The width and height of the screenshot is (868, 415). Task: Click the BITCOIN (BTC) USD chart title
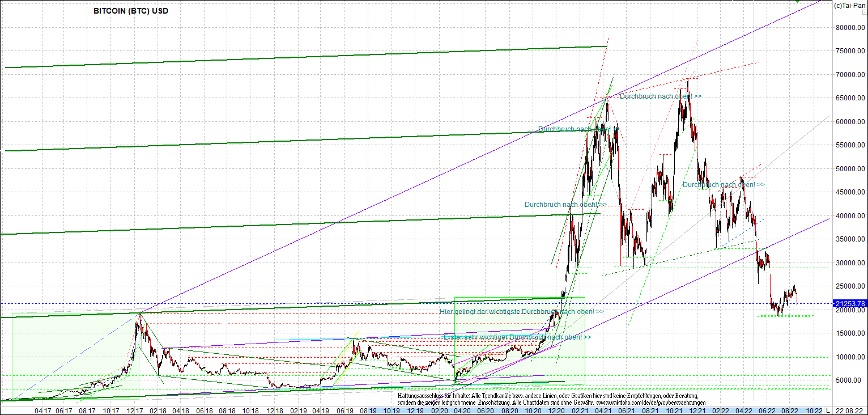pyautogui.click(x=131, y=11)
